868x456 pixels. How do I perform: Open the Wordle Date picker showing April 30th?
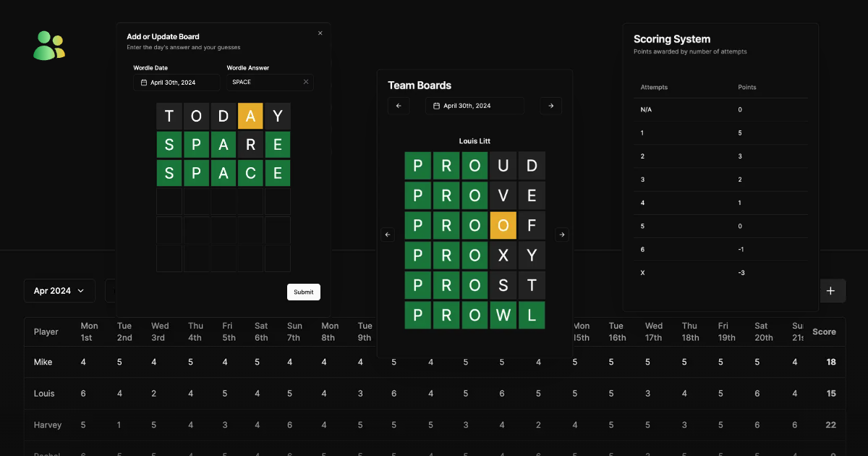pos(176,82)
